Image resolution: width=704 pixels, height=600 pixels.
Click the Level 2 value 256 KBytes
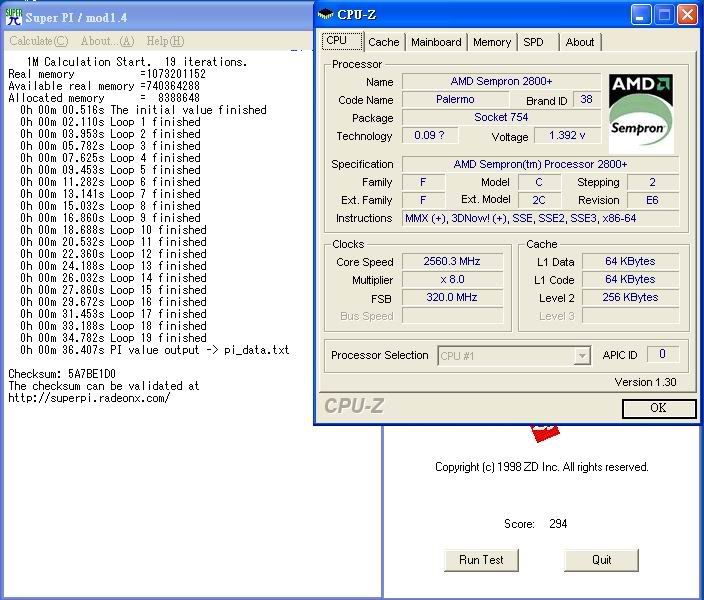coord(630,297)
